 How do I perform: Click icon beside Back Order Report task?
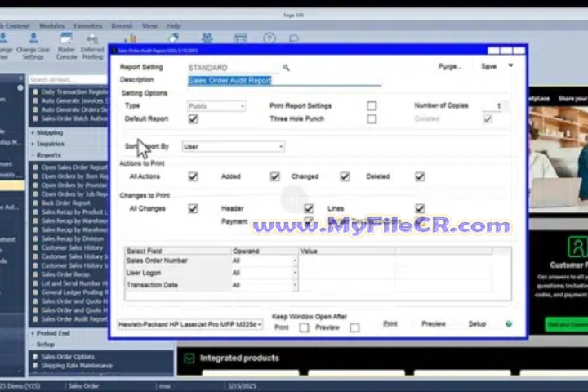pos(35,203)
